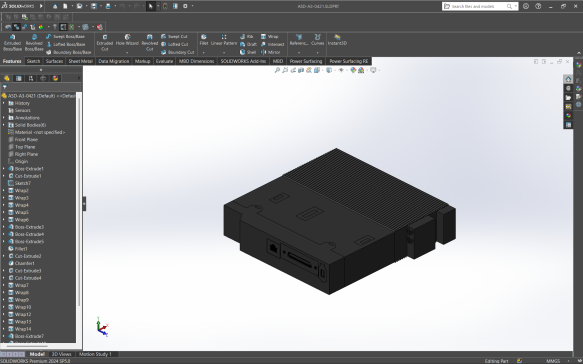Click the Zoom to Fit icon
This screenshot has height=364, width=583.
click(277, 70)
